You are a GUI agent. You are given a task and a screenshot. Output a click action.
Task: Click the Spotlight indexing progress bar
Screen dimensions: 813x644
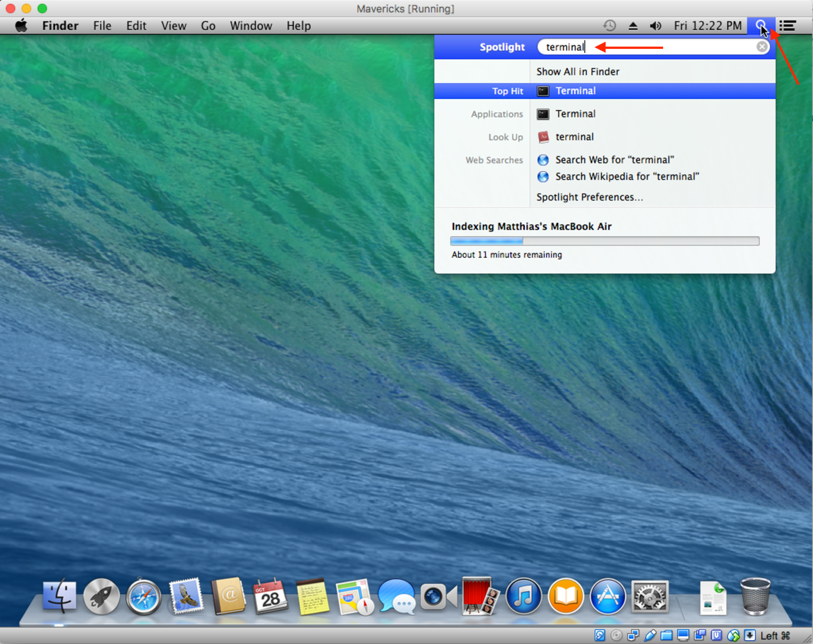coord(604,241)
